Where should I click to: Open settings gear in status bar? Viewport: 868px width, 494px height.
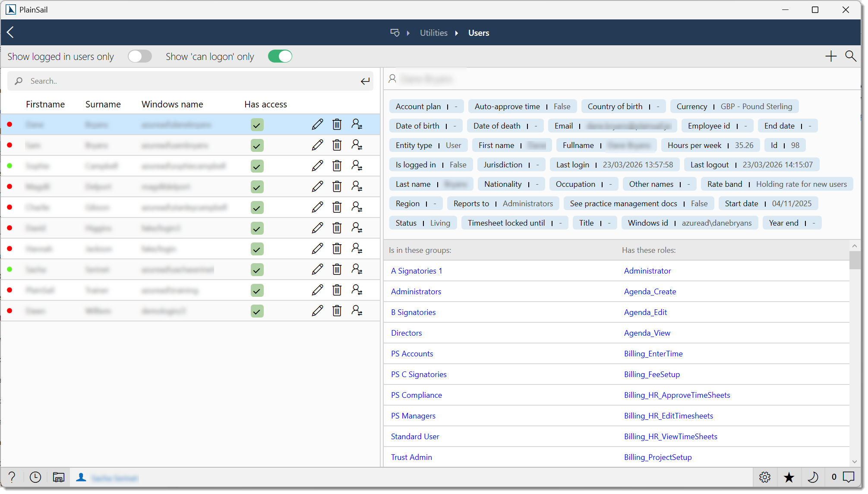click(764, 477)
